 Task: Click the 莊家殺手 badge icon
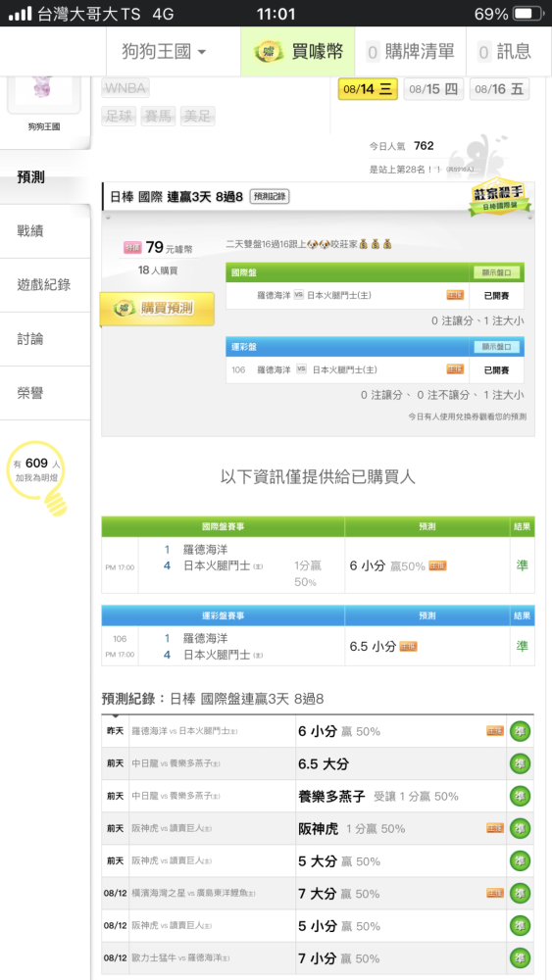point(500,198)
